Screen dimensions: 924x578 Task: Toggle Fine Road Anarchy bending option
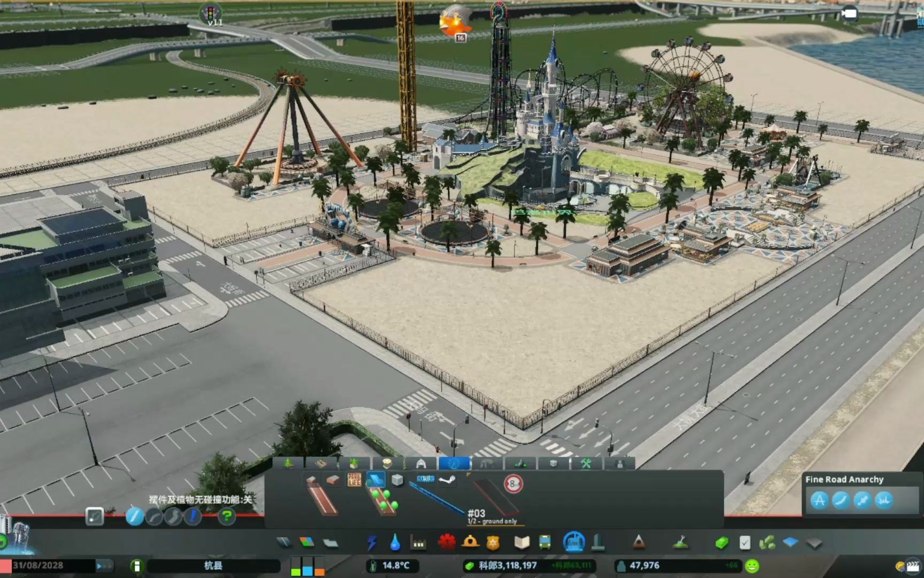[841, 500]
